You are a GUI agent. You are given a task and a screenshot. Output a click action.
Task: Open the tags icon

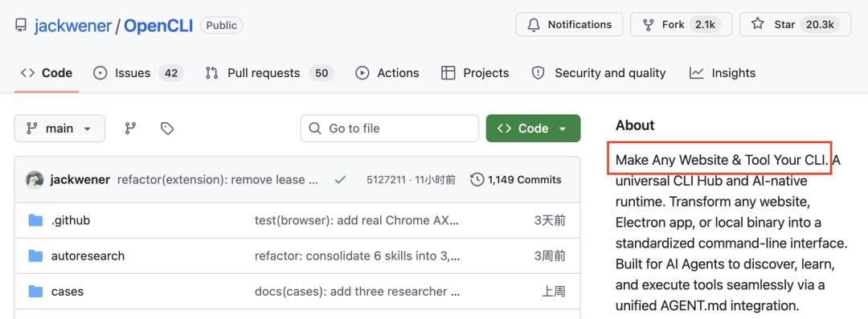coord(167,129)
